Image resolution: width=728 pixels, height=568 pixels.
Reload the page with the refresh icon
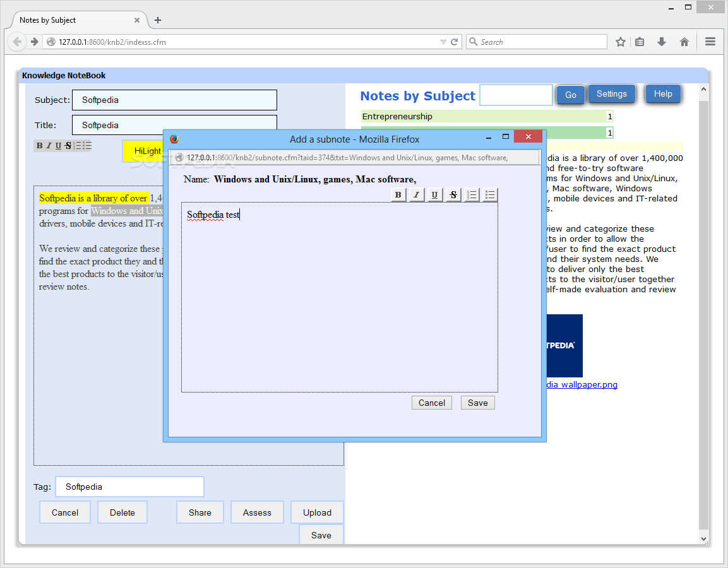455,42
